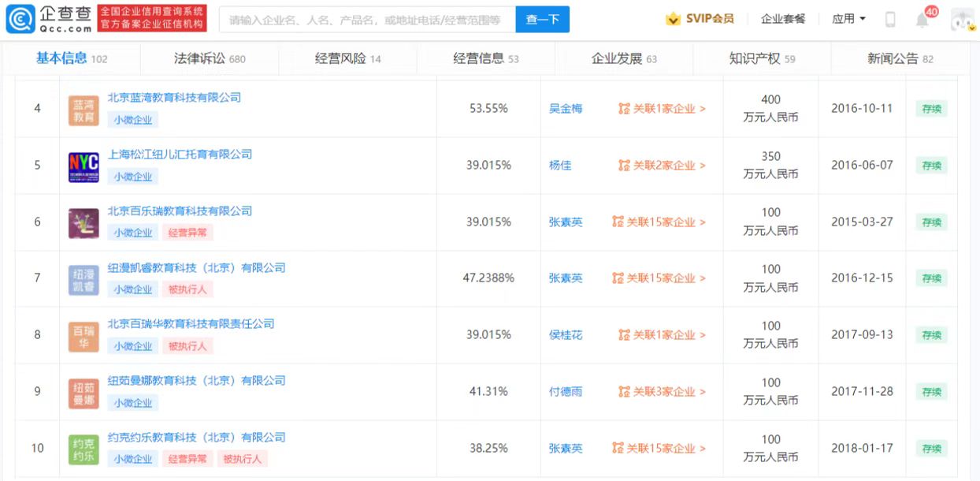Expand 关联1家企业 for 侯桂花

click(x=662, y=335)
